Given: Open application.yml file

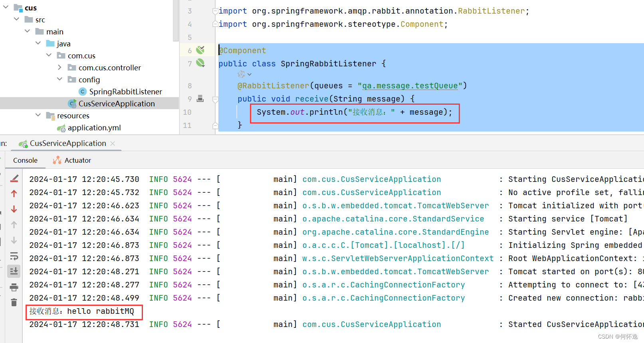Looking at the screenshot, I should (94, 128).
